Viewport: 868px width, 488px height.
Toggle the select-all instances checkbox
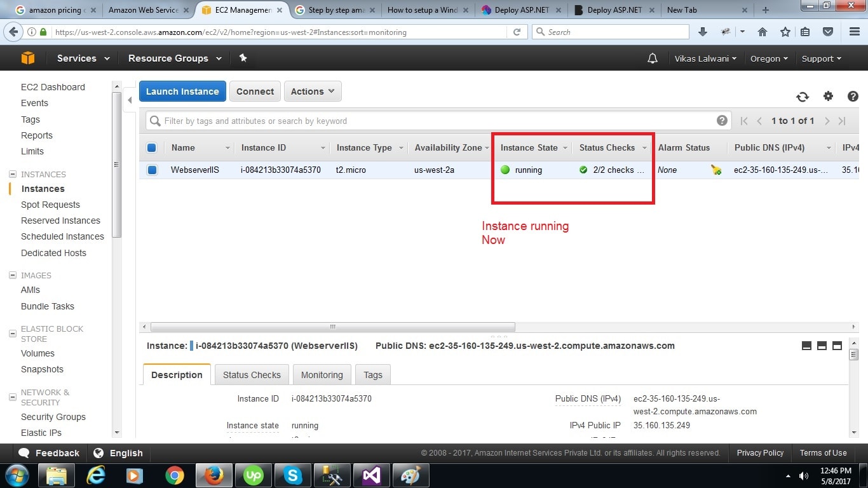click(151, 147)
